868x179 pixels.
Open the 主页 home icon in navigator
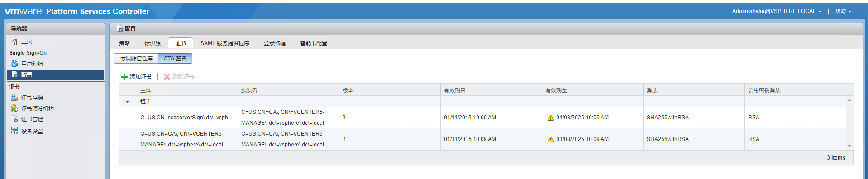[x=14, y=42]
